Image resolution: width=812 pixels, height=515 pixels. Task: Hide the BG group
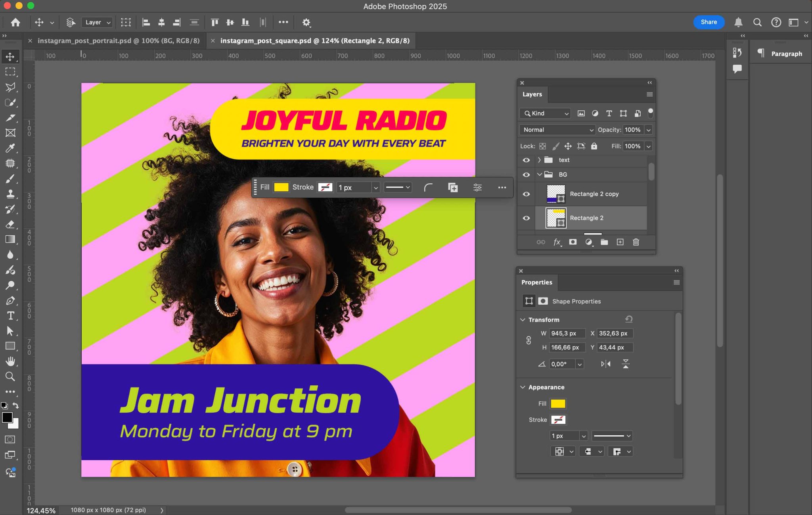(x=526, y=175)
